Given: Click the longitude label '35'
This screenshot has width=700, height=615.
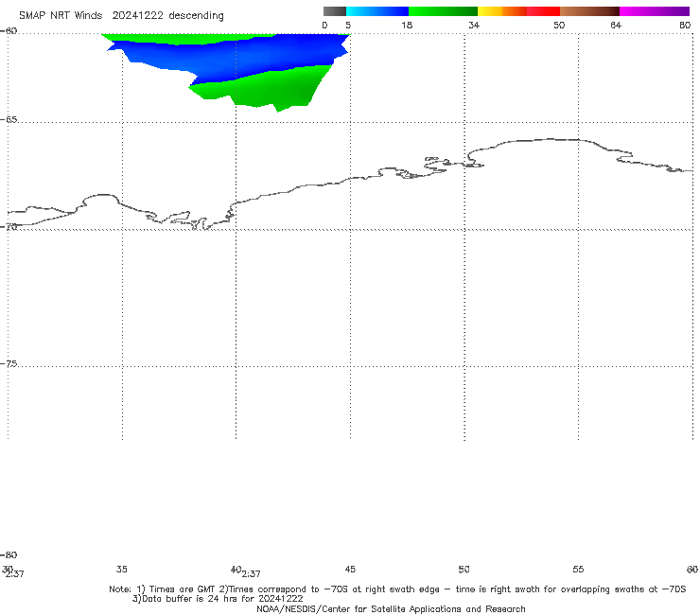Looking at the screenshot, I should click(x=122, y=570).
